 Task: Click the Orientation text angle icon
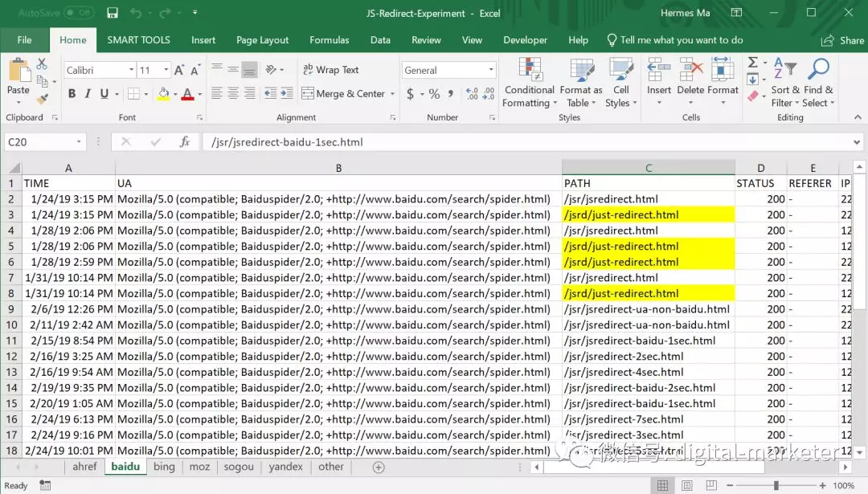272,70
